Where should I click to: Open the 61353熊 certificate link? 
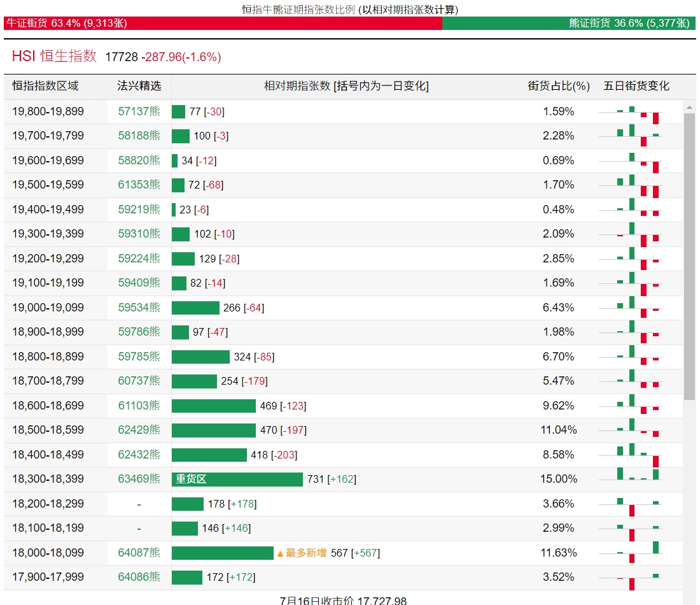tap(139, 185)
